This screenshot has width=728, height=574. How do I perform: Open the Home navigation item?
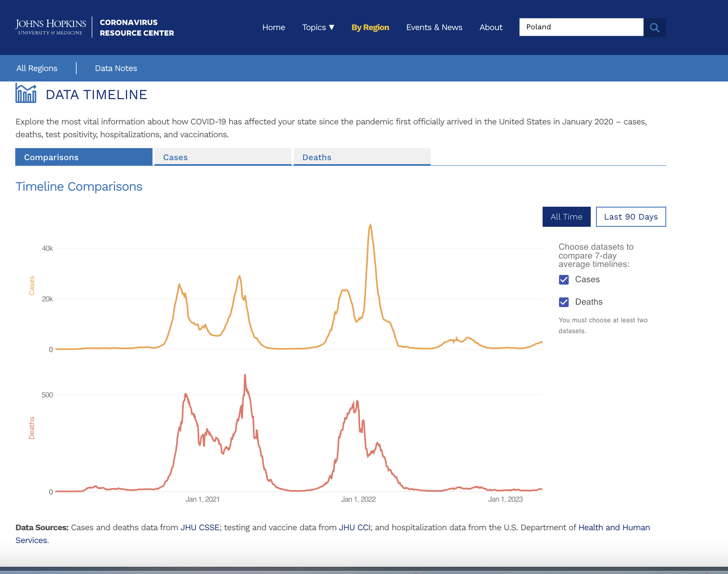point(273,27)
